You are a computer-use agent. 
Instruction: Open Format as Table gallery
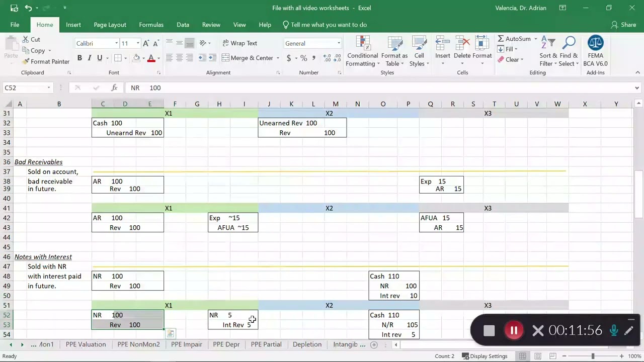click(x=394, y=51)
